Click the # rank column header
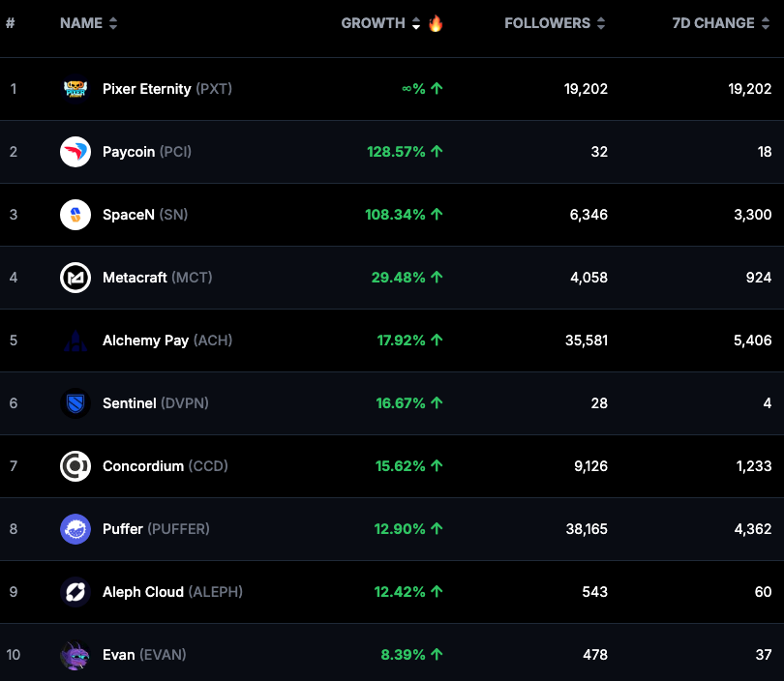784x681 pixels. (x=10, y=23)
